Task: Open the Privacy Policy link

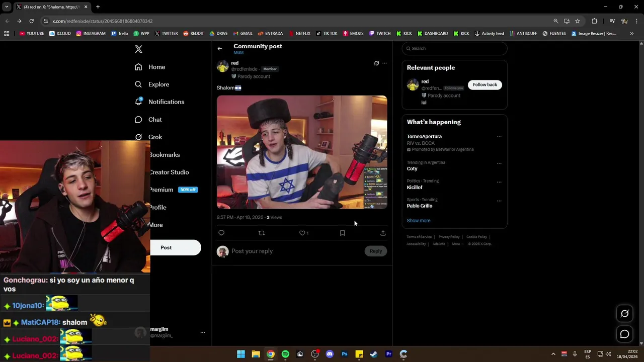Action: pyautogui.click(x=449, y=237)
